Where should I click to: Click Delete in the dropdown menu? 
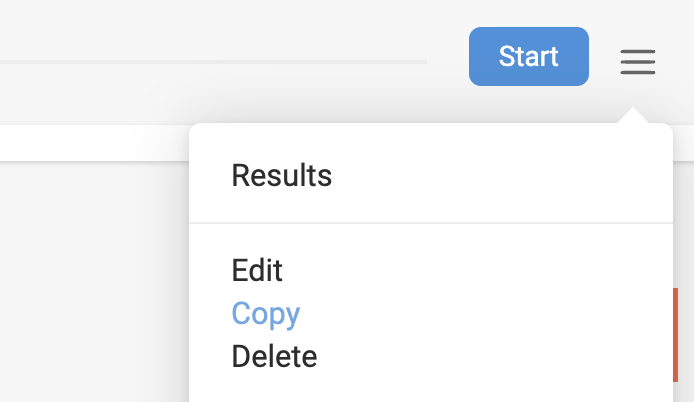click(274, 356)
